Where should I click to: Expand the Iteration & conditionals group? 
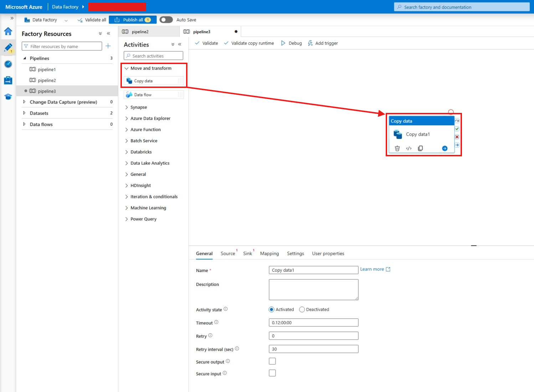click(x=127, y=197)
